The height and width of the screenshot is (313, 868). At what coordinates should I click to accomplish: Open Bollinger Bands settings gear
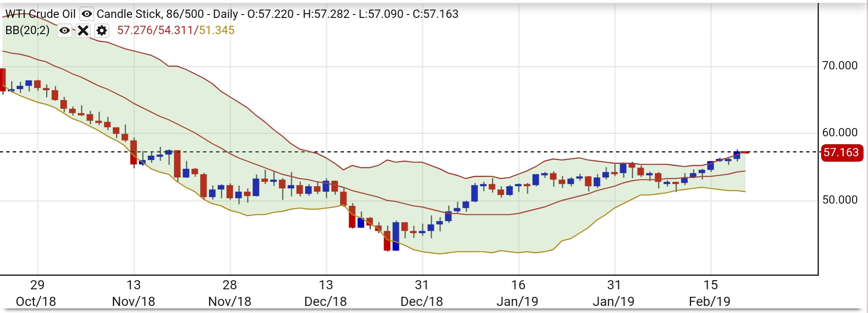pos(102,30)
